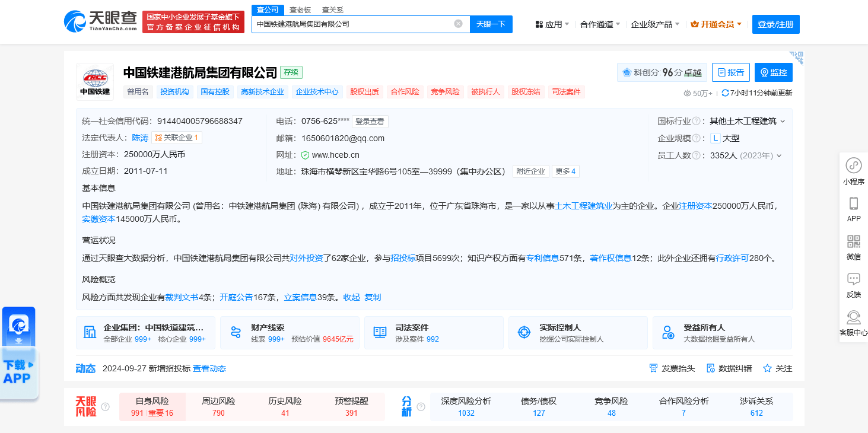Click the 被执行人 risk tag
This screenshot has width=868, height=433.
pos(485,92)
